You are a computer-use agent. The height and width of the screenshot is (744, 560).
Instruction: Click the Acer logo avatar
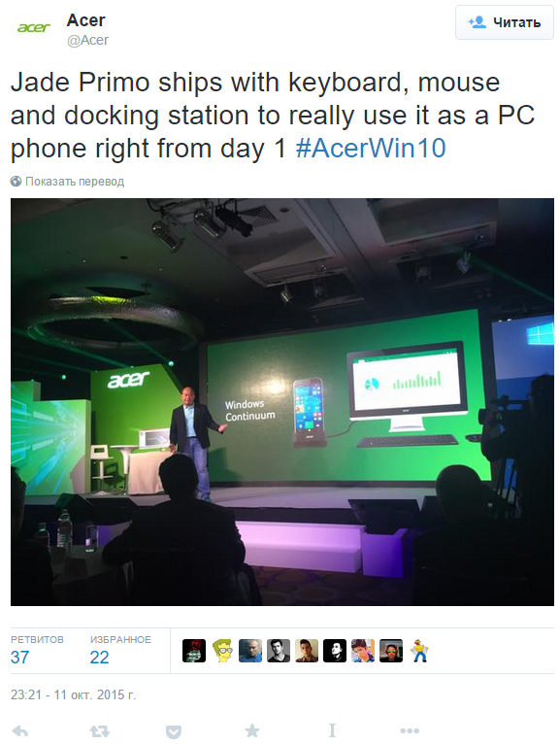(33, 28)
